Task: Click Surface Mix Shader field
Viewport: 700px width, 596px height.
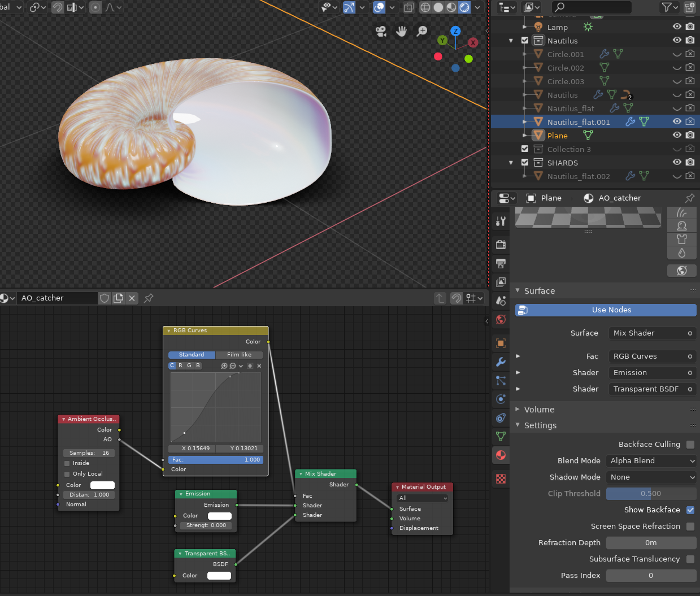Action: (653, 333)
